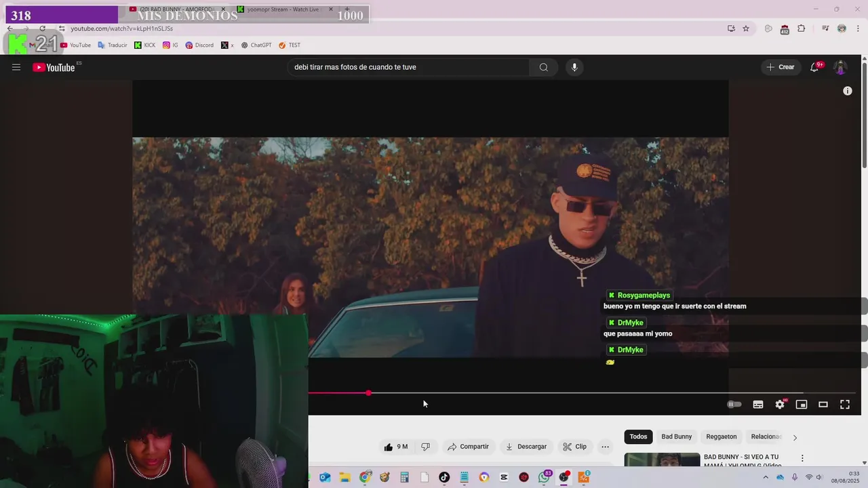This screenshot has width=868, height=488.
Task: Open the more actions ellipsis menu
Action: coord(605,447)
